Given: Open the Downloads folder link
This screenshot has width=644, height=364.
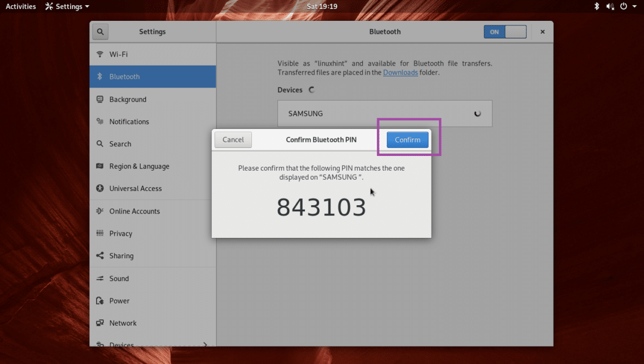Looking at the screenshot, I should pyautogui.click(x=400, y=72).
